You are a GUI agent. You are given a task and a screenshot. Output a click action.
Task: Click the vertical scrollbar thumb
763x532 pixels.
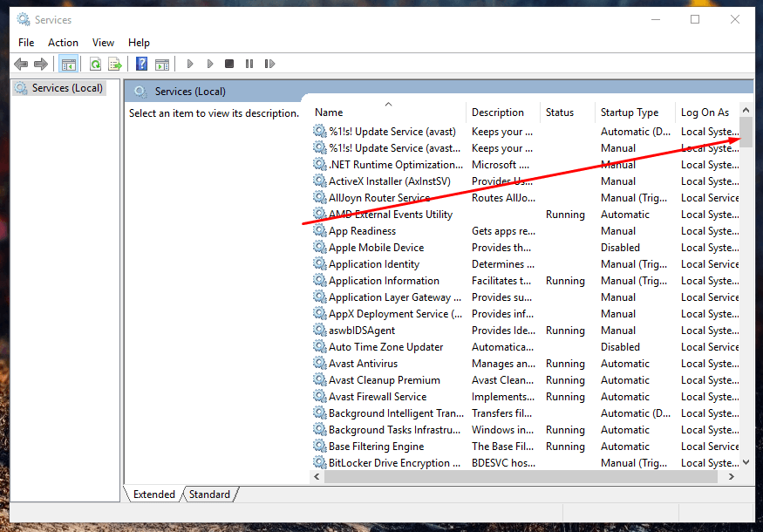[746, 132]
